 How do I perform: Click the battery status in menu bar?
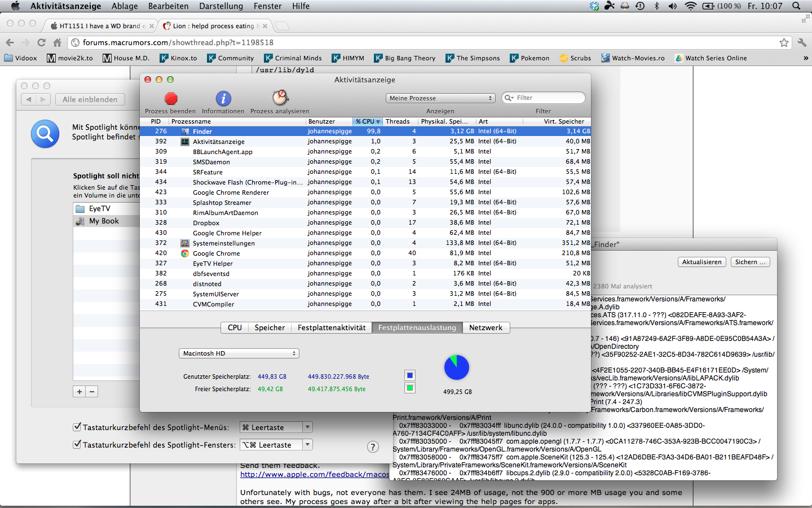pos(722,6)
